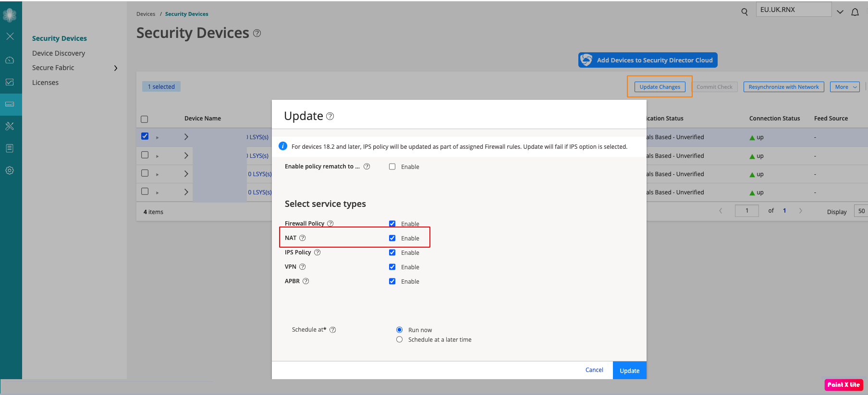Click the Update Changes button
The image size is (868, 395).
(660, 87)
